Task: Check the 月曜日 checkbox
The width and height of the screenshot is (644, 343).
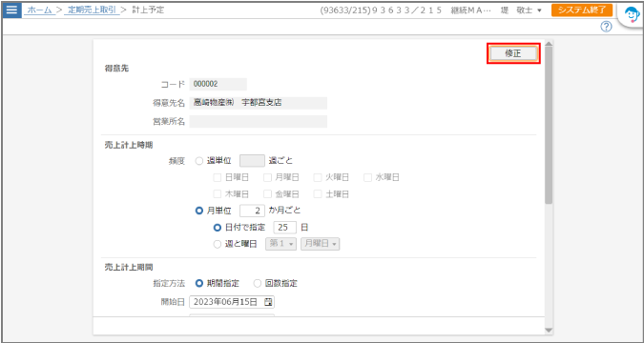Action: tap(267, 177)
